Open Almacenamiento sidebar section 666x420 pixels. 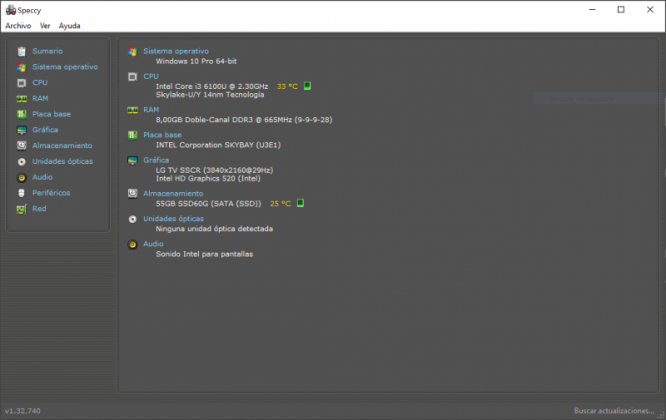[x=62, y=145]
